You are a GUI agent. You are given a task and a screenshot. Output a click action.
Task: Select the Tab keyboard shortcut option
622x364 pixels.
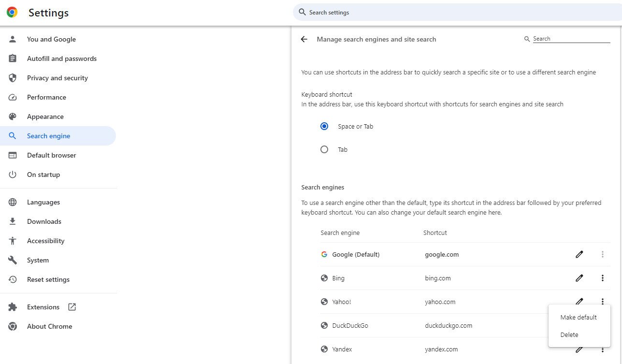click(324, 149)
